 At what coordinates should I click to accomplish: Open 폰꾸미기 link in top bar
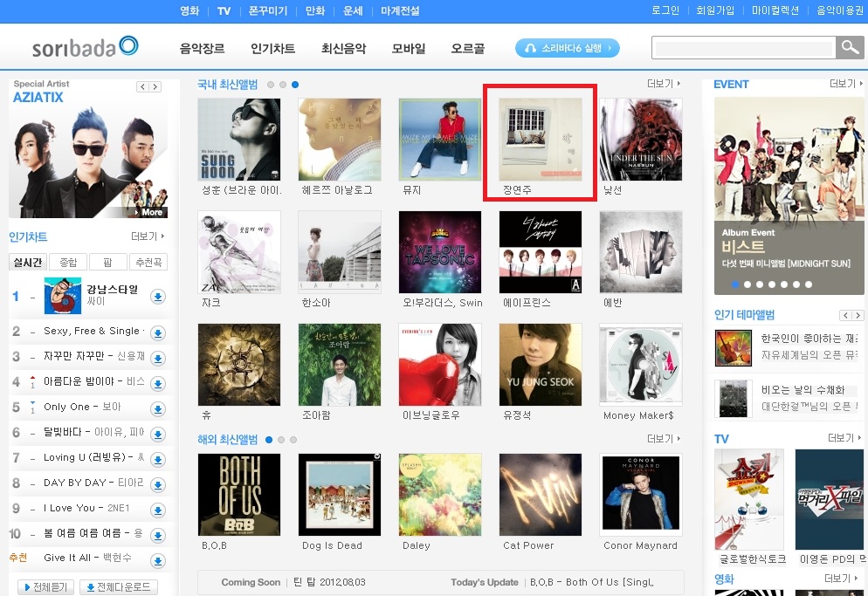pyautogui.click(x=268, y=10)
